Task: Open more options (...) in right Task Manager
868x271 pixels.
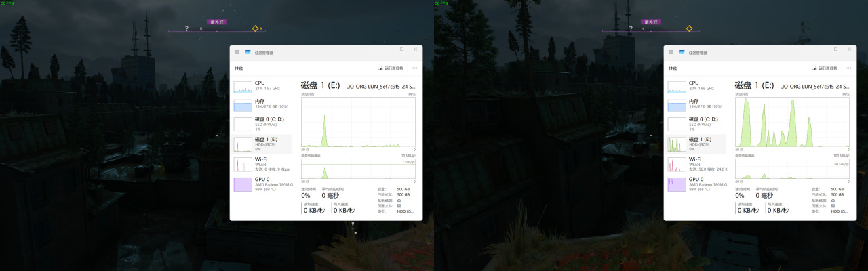Action: point(848,68)
